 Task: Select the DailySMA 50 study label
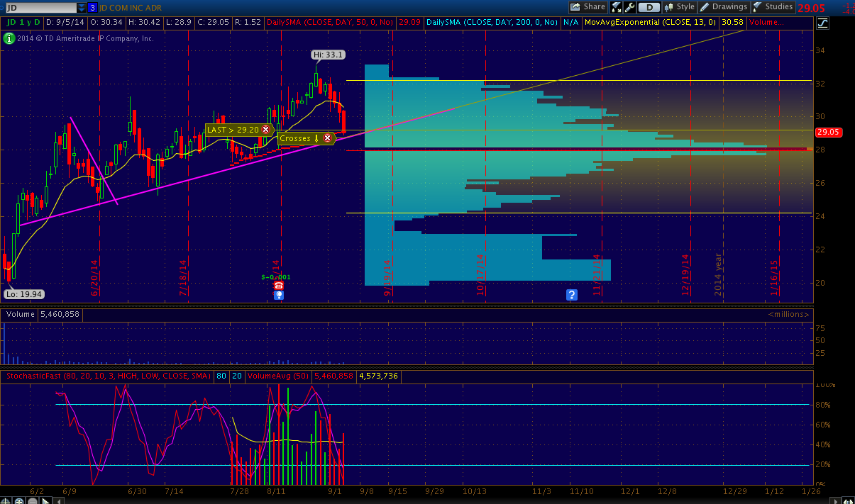(331, 23)
